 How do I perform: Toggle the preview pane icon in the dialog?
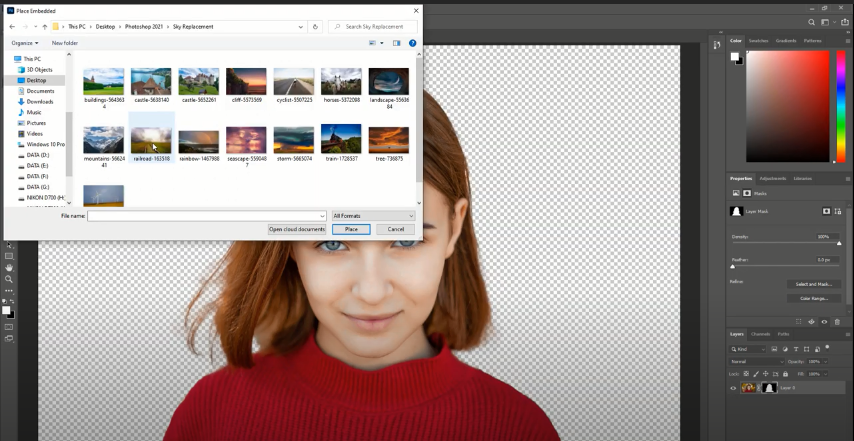point(396,43)
